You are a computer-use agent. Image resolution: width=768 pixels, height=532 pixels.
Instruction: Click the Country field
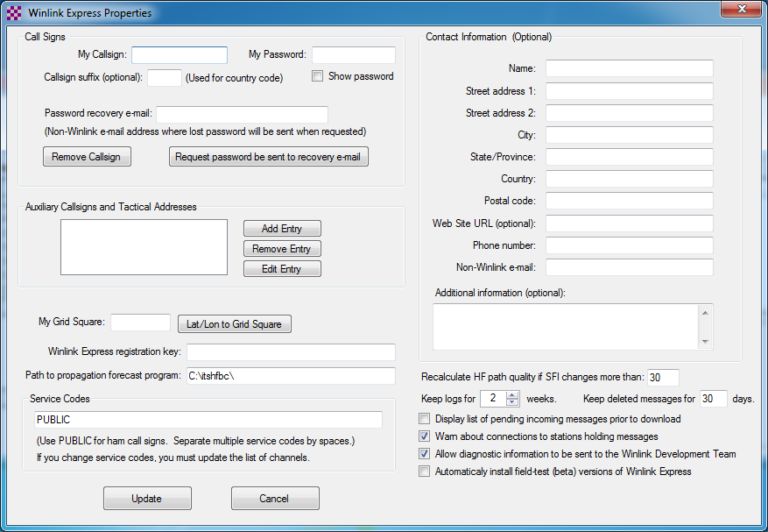coord(629,179)
